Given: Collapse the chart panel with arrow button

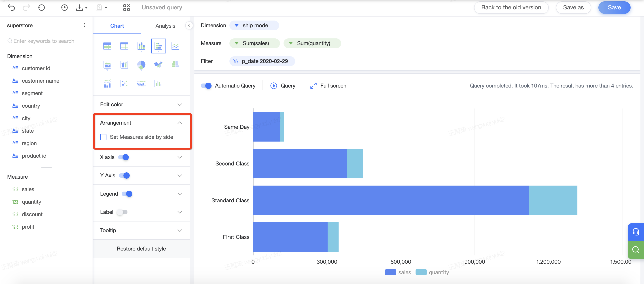Looking at the screenshot, I should [189, 25].
